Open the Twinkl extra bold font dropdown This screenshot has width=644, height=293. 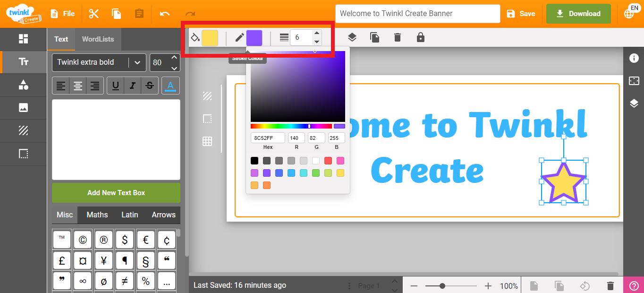99,62
